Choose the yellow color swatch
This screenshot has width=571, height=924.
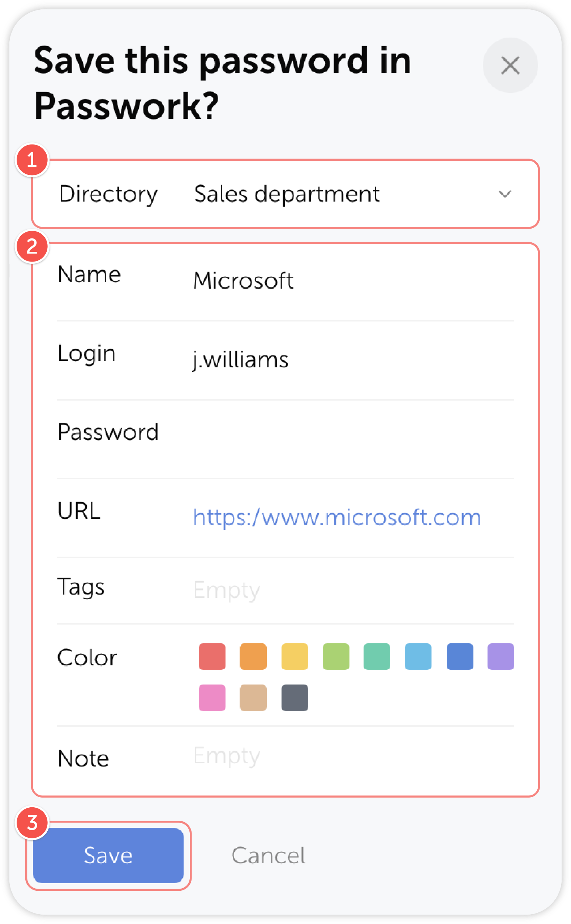(x=295, y=657)
